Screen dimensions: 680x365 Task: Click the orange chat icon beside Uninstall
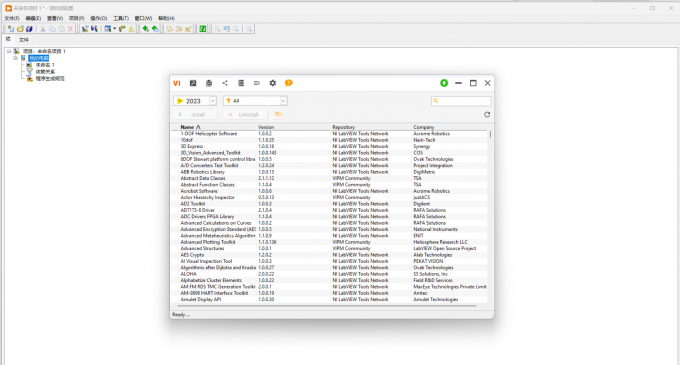click(x=278, y=114)
